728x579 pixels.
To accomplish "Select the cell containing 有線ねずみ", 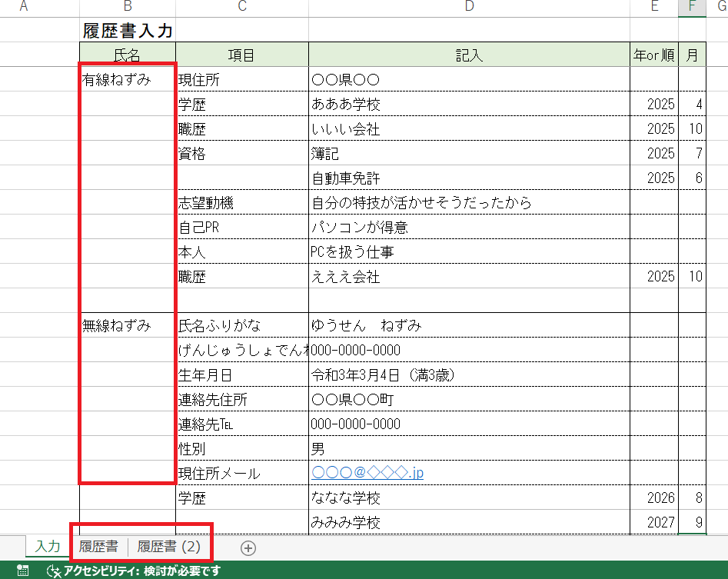I will click(128, 79).
